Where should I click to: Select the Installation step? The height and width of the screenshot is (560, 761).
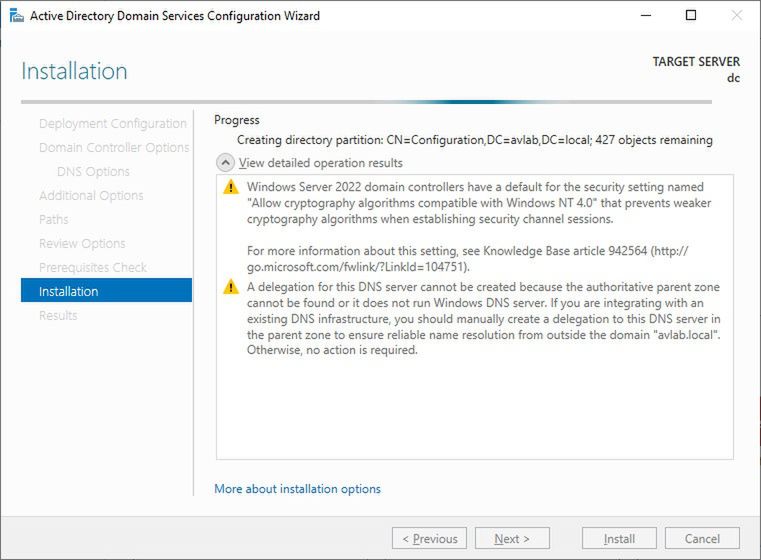tap(105, 291)
